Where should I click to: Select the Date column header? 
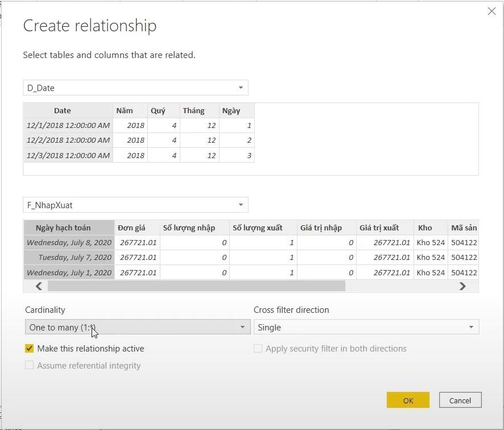(x=62, y=110)
